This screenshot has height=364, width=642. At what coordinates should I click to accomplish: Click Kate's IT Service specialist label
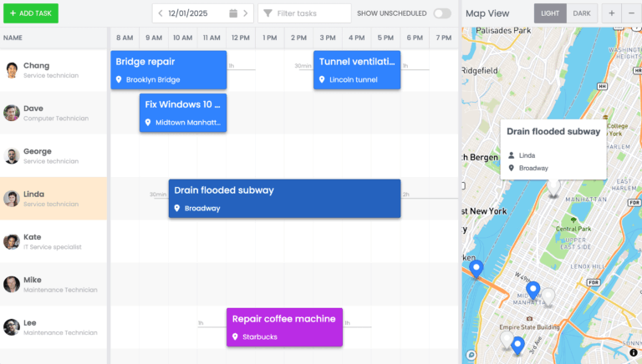(53, 247)
